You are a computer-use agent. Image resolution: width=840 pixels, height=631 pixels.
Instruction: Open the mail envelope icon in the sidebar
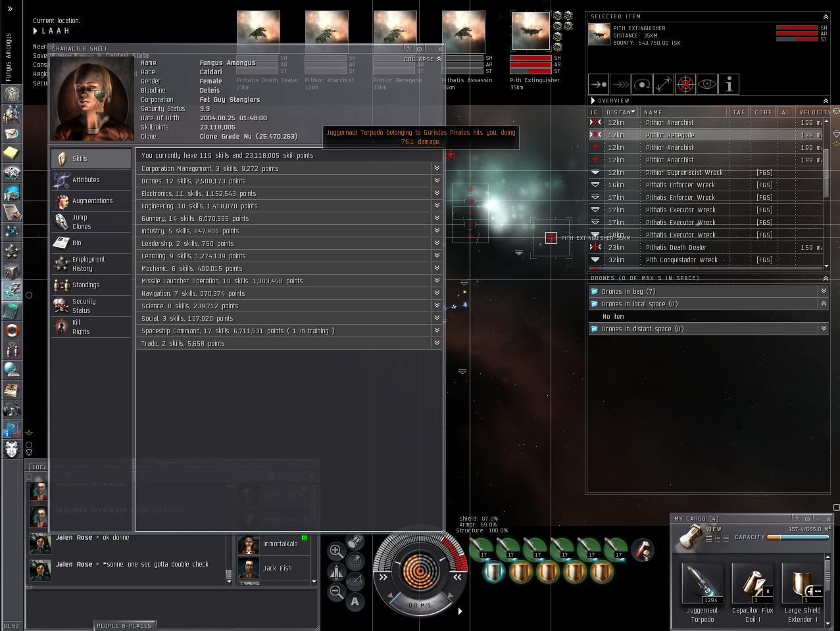pyautogui.click(x=12, y=133)
